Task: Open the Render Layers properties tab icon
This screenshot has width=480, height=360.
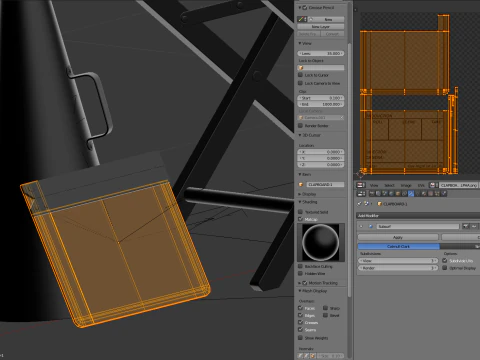Action: [378, 193]
